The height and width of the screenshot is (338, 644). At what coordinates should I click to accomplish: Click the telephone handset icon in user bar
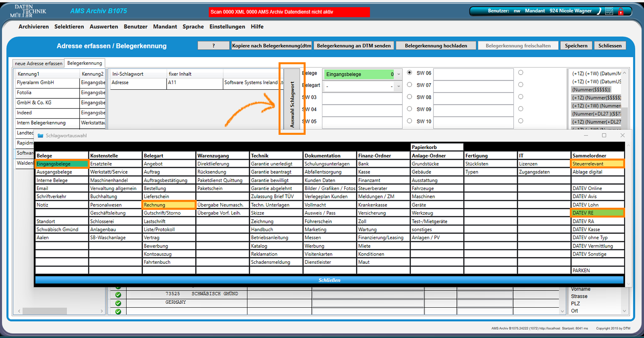[x=599, y=11]
